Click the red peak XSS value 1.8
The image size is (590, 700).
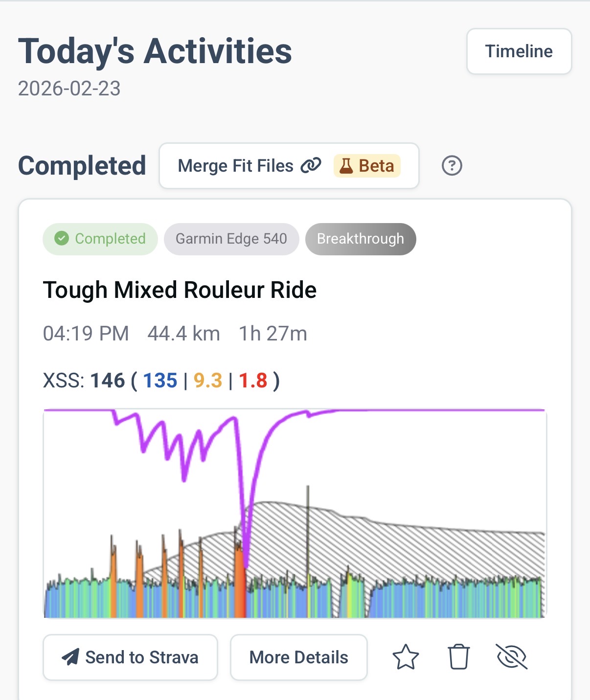(253, 381)
